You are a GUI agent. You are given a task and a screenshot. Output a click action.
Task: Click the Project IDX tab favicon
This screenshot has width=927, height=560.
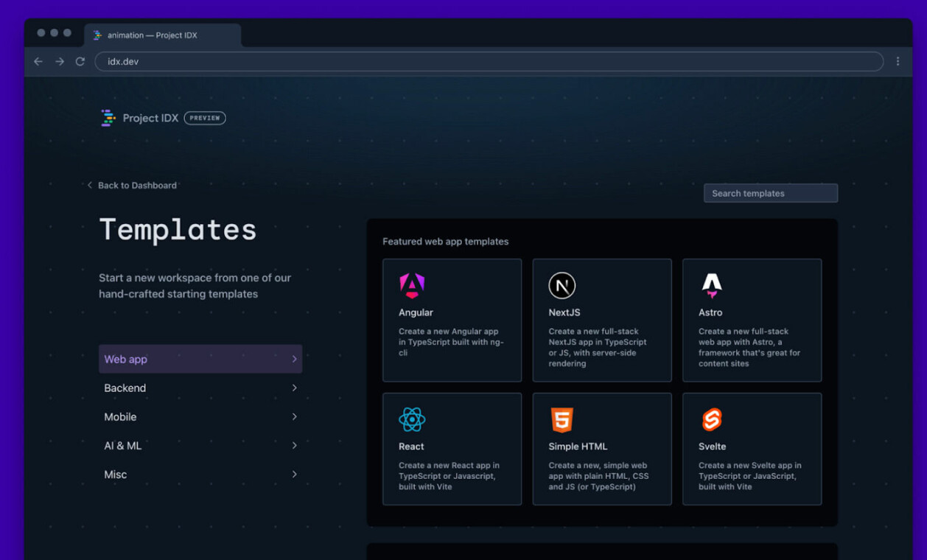tap(97, 35)
